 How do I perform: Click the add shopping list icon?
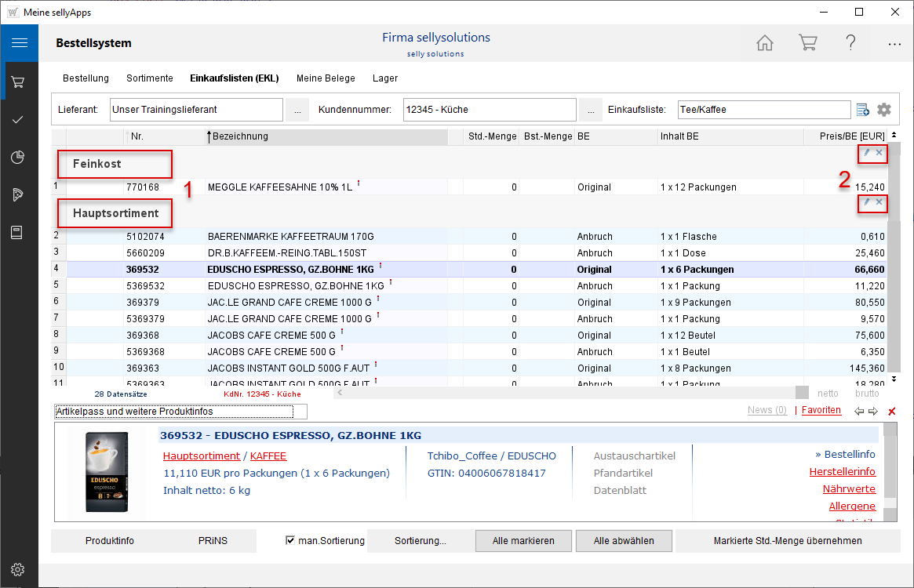pyautogui.click(x=863, y=110)
